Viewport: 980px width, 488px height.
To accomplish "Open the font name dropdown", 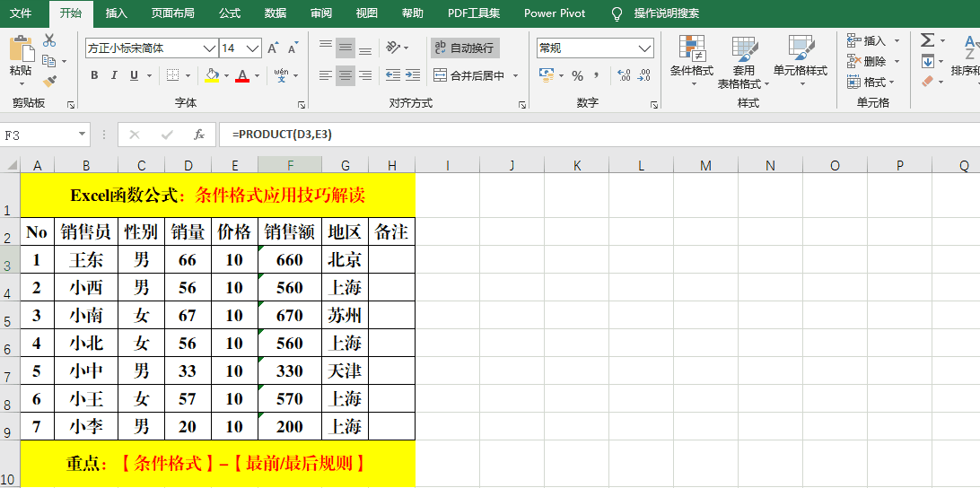I will click(x=210, y=48).
